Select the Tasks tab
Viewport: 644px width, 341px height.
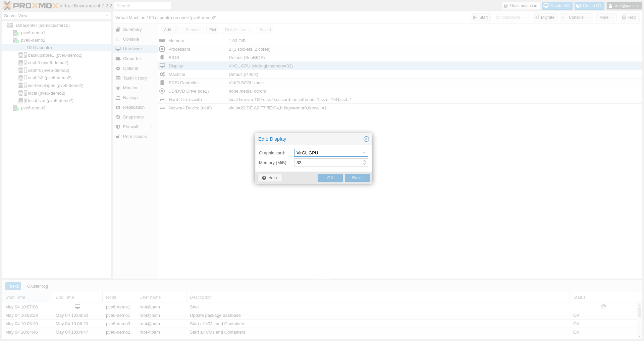tap(13, 286)
